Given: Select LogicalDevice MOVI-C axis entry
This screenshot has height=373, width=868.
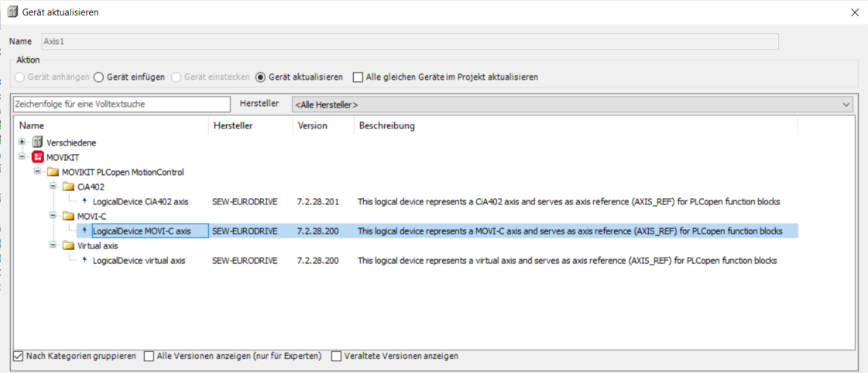Looking at the screenshot, I should pyautogui.click(x=142, y=231).
